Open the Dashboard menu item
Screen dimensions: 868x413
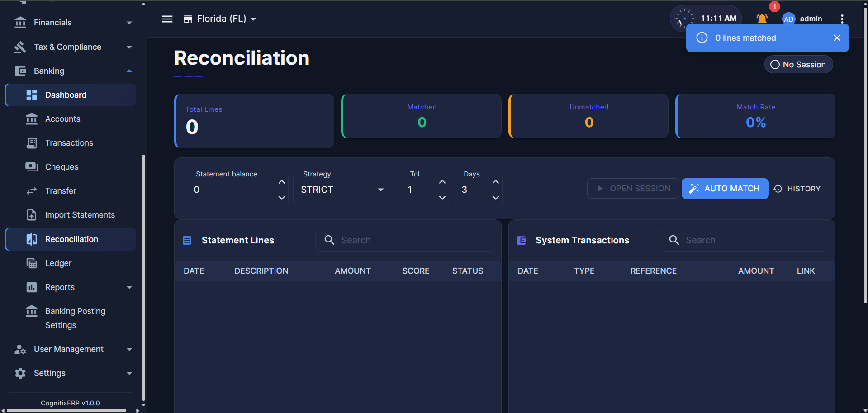(71, 95)
